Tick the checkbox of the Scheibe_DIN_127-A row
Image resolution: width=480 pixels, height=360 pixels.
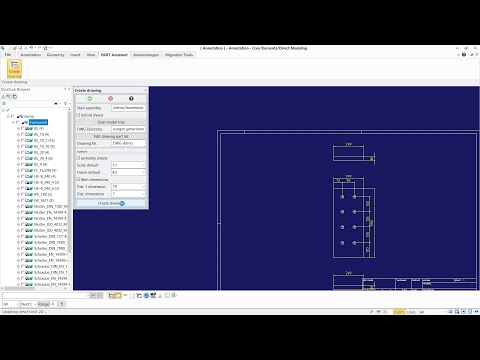point(23,236)
